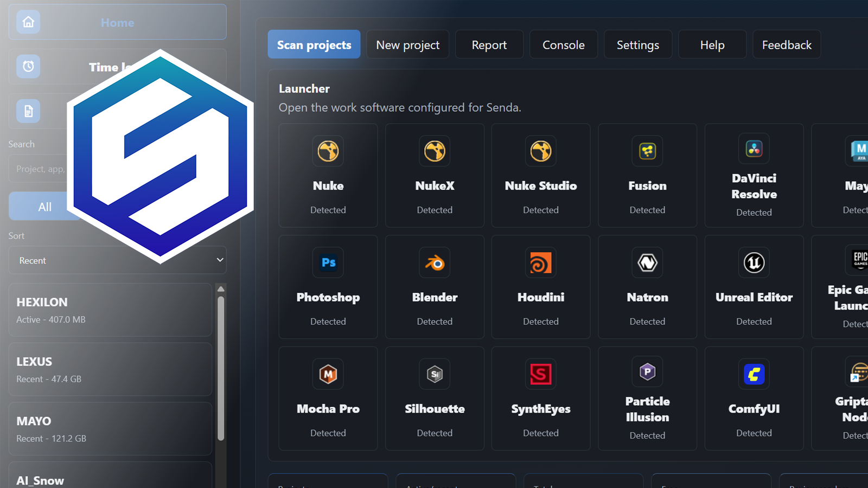
Task: Click the Nuke card's Detected status text
Action: click(x=328, y=210)
